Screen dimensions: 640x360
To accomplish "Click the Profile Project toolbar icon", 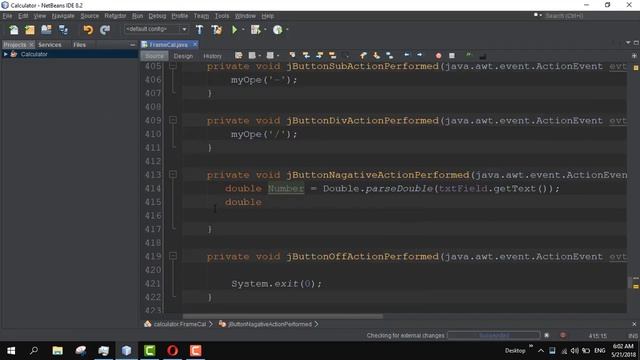I will click(278, 30).
